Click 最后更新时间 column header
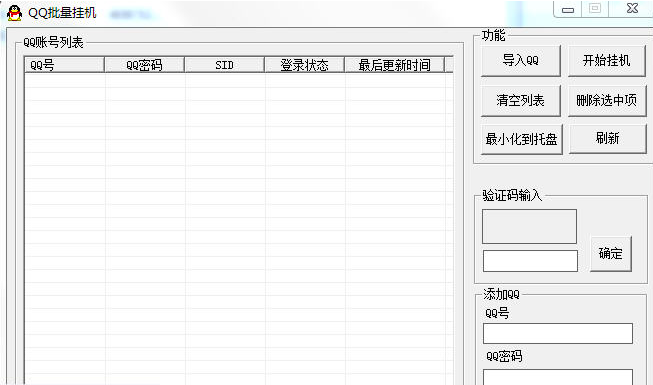The height and width of the screenshot is (385, 653). pyautogui.click(x=394, y=65)
